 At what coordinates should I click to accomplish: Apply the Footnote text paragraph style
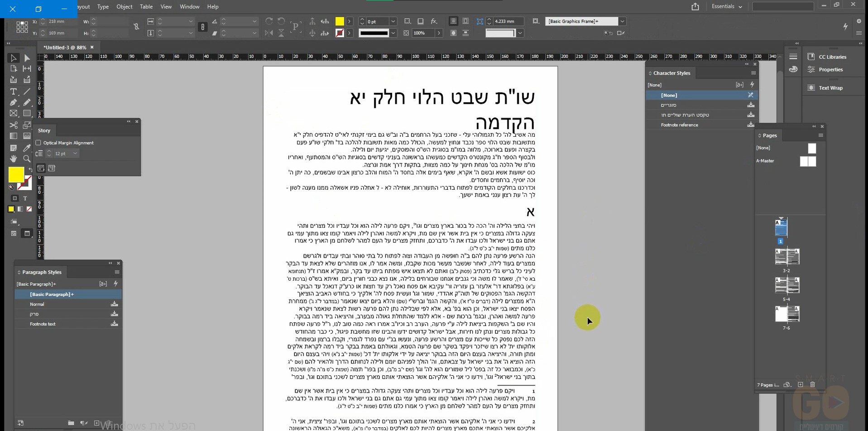(x=42, y=324)
